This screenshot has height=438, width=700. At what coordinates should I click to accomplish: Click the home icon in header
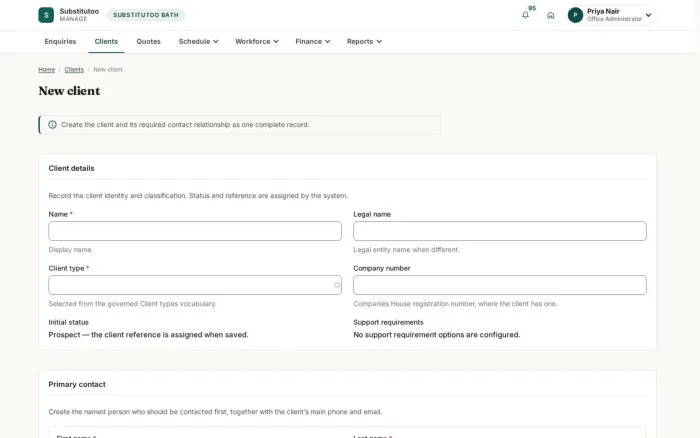click(x=550, y=15)
